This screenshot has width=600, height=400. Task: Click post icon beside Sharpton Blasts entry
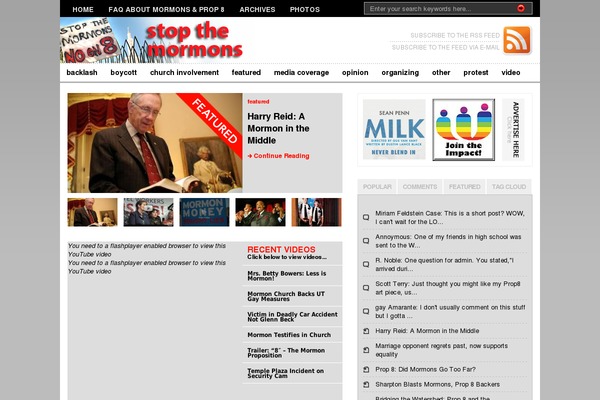click(x=366, y=385)
